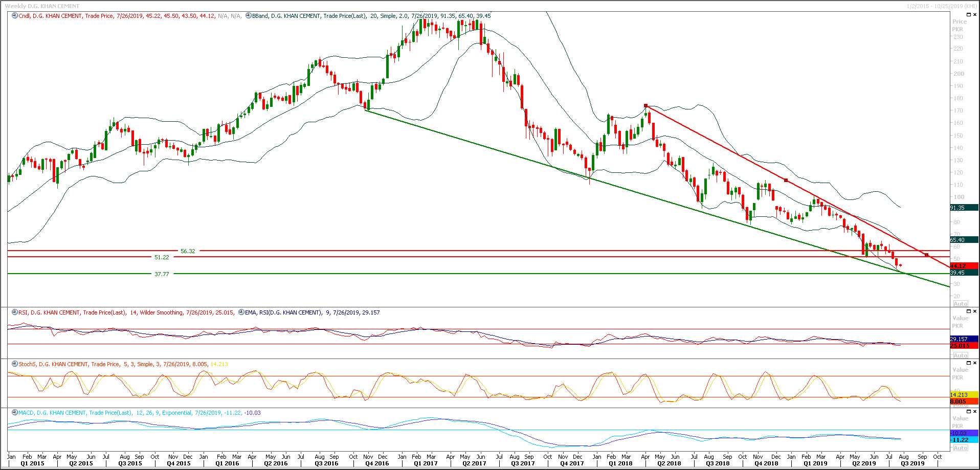Viewport: 980px width, 470px height.
Task: Toggle Auto scaling on the price axis
Action: (x=960, y=304)
